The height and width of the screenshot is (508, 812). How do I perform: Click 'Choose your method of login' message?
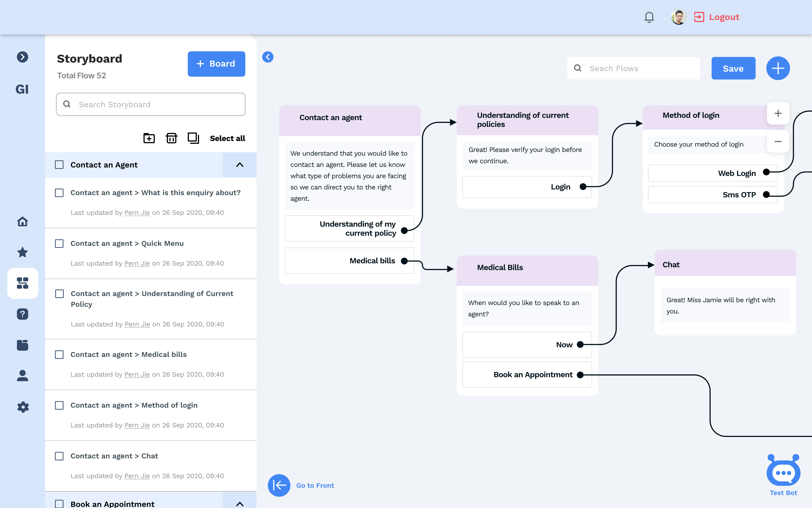click(699, 144)
